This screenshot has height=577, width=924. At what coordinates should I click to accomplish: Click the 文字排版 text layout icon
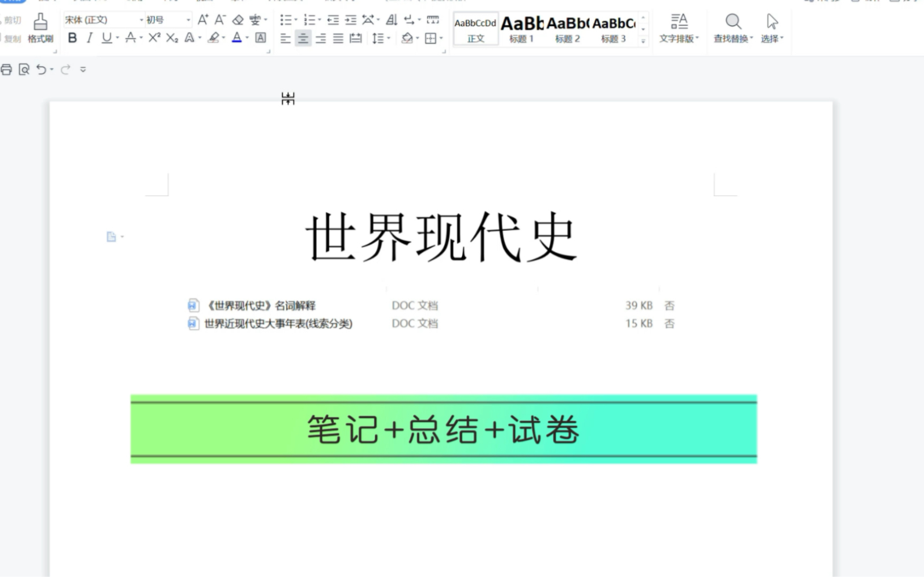click(679, 28)
